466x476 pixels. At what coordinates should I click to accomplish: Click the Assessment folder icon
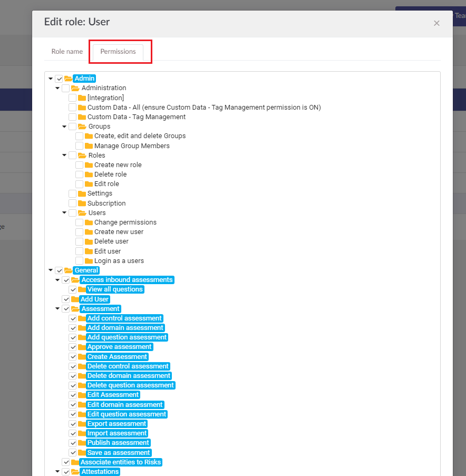point(75,309)
